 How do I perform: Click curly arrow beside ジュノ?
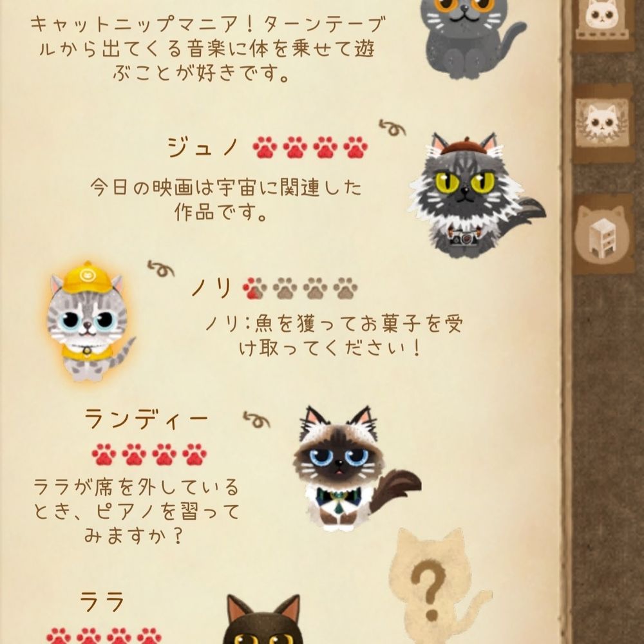(x=392, y=128)
